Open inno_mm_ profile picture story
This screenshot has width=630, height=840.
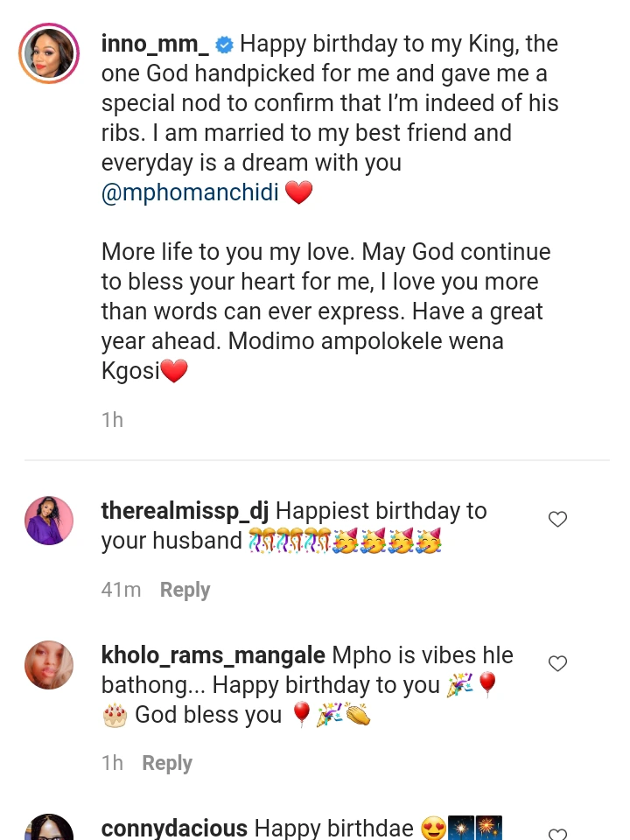click(x=49, y=53)
